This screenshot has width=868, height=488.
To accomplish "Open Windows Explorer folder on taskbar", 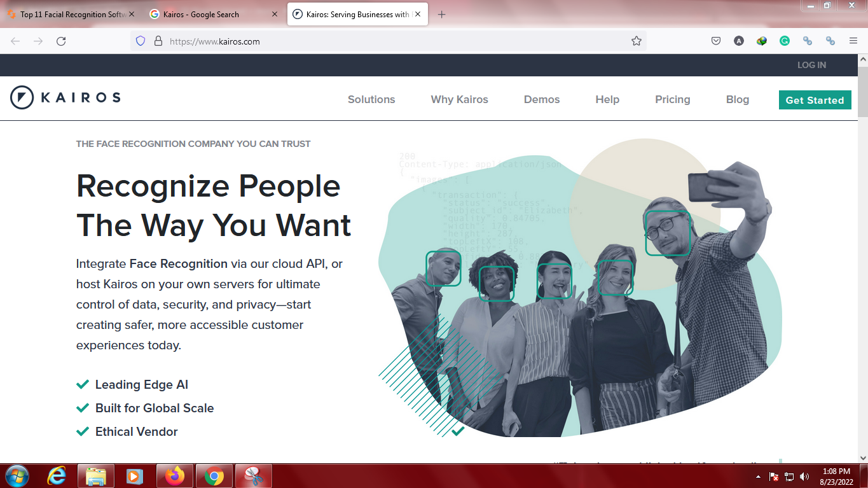I will point(96,476).
